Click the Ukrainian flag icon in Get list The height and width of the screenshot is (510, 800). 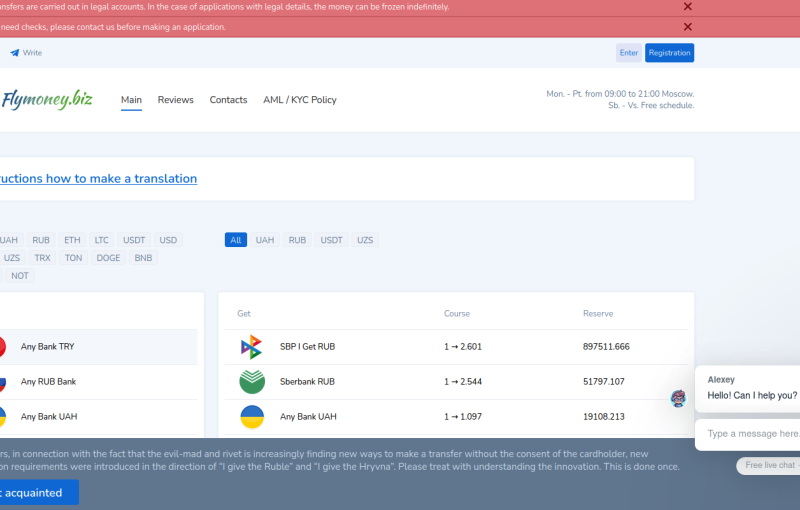252,417
